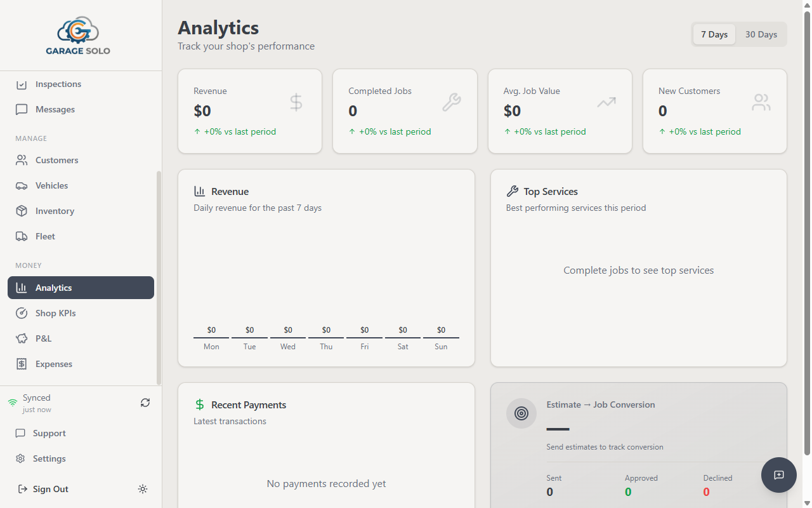Click the sidebar navigation scrollbar

coord(159,277)
